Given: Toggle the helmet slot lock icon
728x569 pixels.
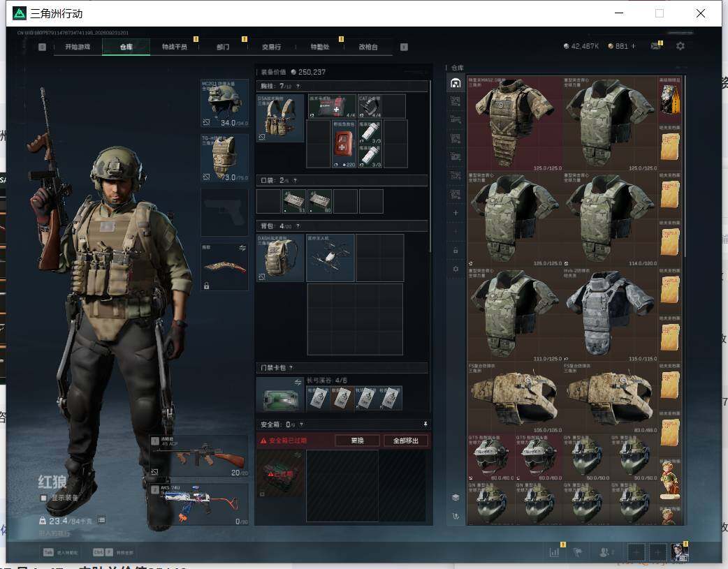Looking at the screenshot, I should point(206,122).
